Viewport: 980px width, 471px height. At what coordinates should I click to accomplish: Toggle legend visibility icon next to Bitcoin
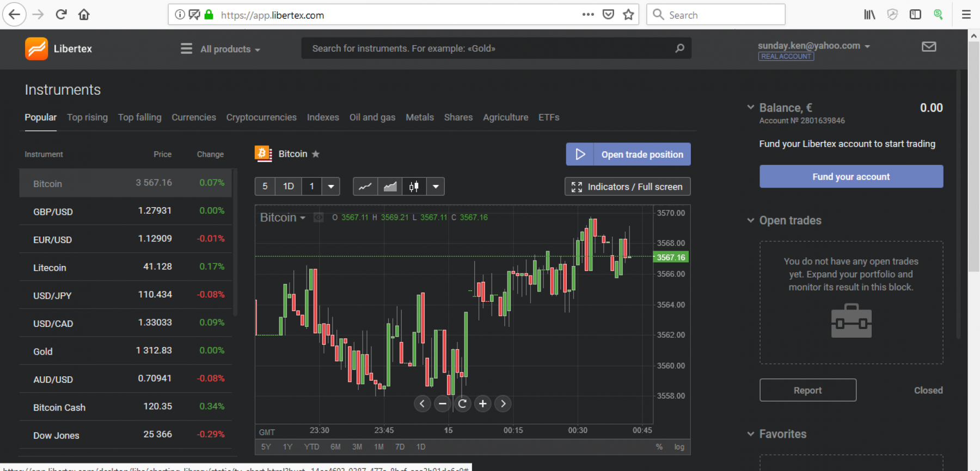coord(319,218)
